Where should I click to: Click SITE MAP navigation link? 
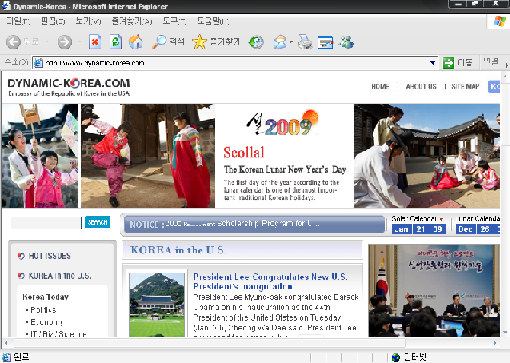[465, 87]
